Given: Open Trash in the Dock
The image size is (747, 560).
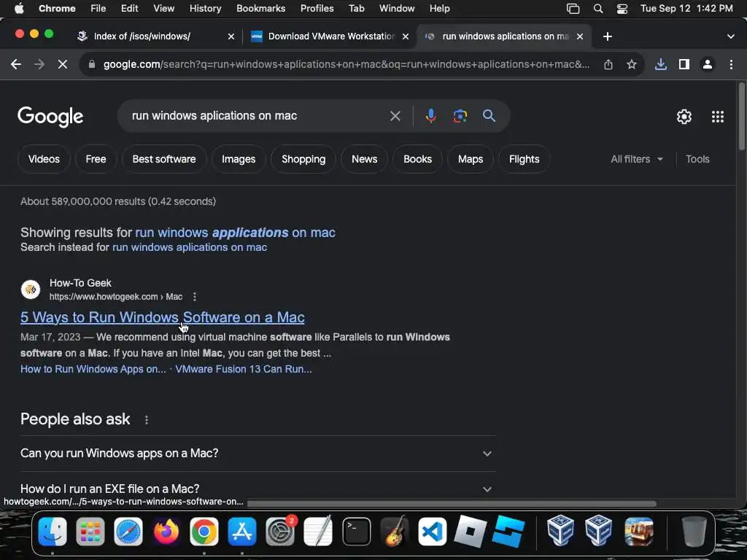Looking at the screenshot, I should tap(694, 532).
